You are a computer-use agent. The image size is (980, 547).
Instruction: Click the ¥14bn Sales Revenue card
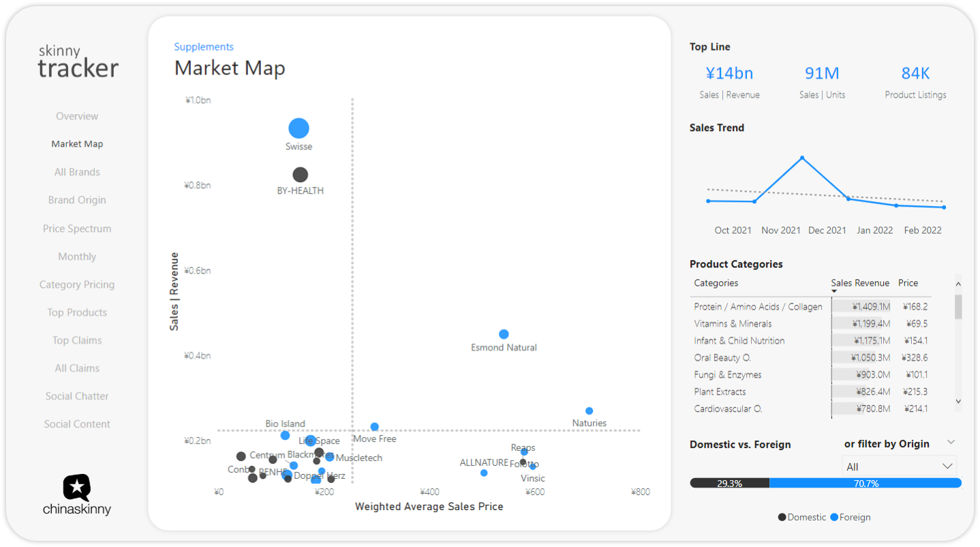[x=729, y=81]
